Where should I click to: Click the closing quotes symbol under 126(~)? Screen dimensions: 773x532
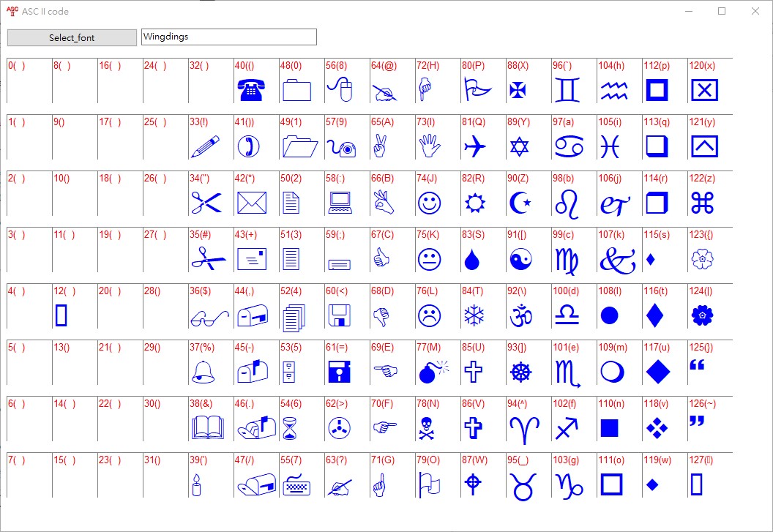tap(697, 421)
